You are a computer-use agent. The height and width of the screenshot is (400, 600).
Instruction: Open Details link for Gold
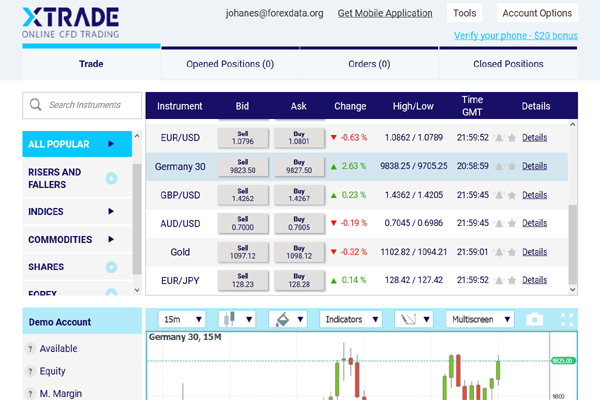[x=535, y=252]
